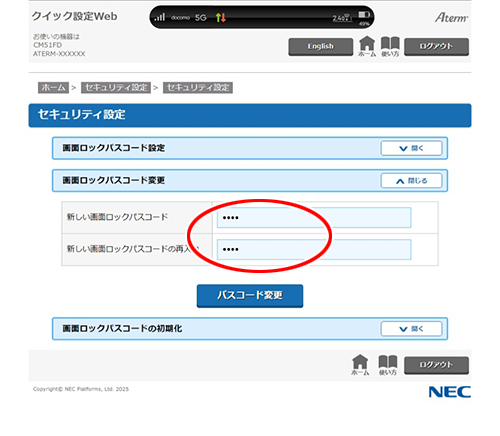This screenshot has width=500, height=436.
Task: Expand 画面ロックパスコードの初期化 with 開く
Action: point(411,329)
